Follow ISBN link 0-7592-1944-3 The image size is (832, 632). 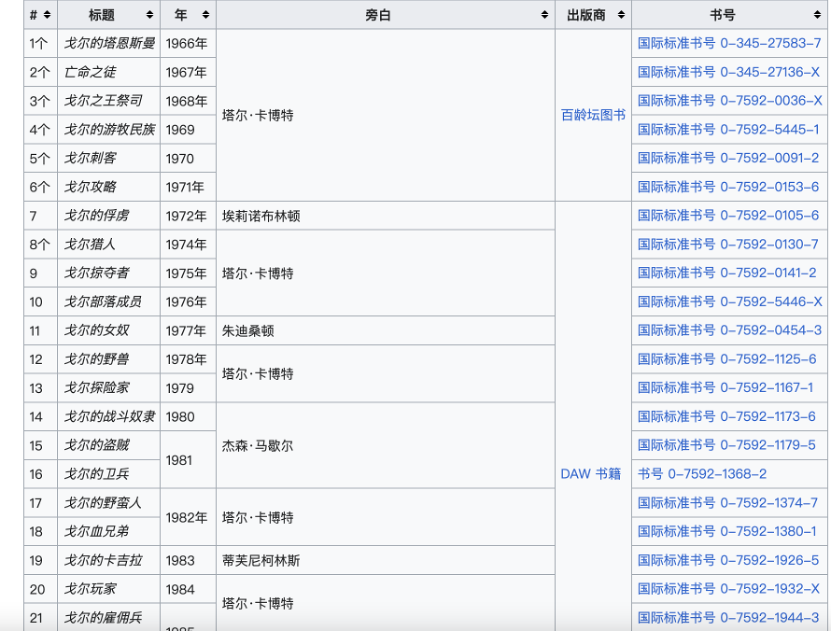728,618
